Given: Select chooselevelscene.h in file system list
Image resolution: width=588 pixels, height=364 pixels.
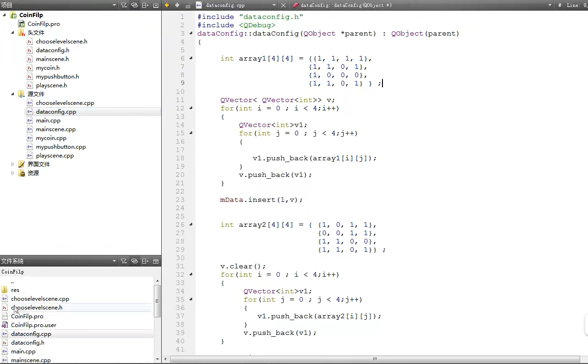Looking at the screenshot, I should 36,308.
